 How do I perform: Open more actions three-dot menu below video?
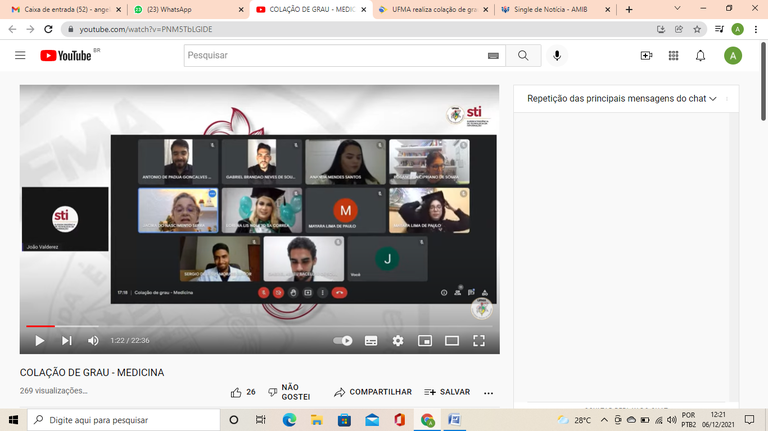488,392
